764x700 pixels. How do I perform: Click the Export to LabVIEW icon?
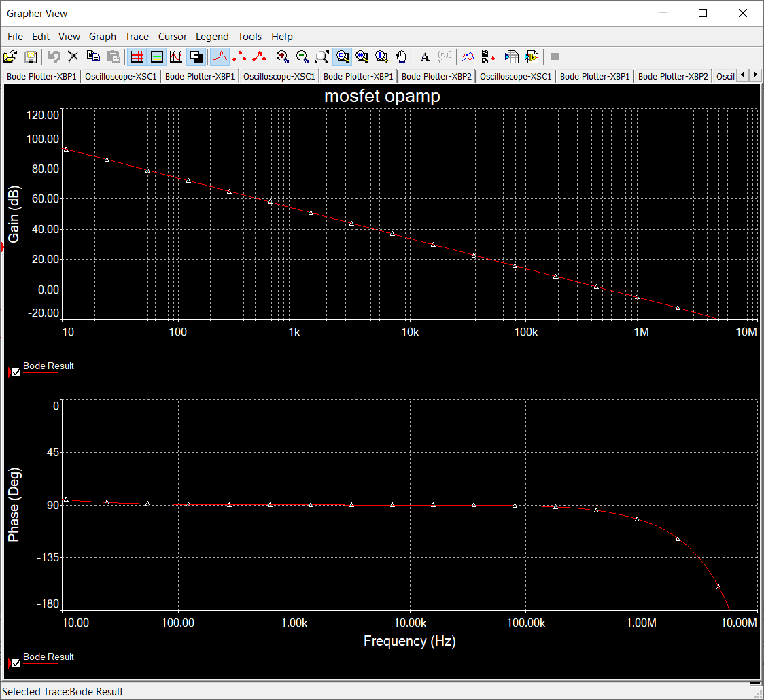click(x=532, y=57)
